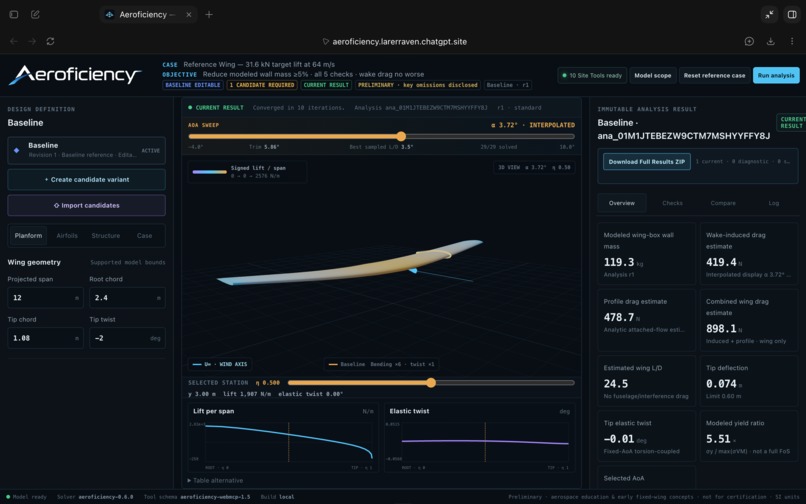Click the 3D VIEW readout label
Viewport: 806px width, 504px height.
(535, 167)
